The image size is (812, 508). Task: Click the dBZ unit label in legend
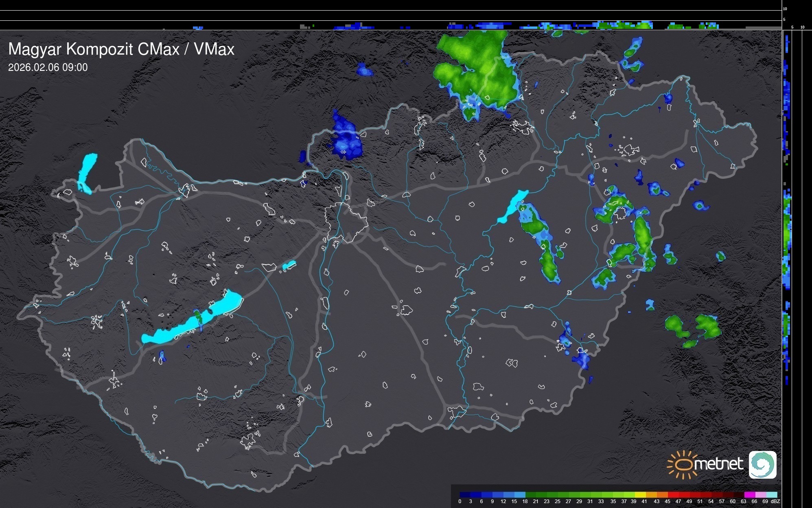pos(775,501)
